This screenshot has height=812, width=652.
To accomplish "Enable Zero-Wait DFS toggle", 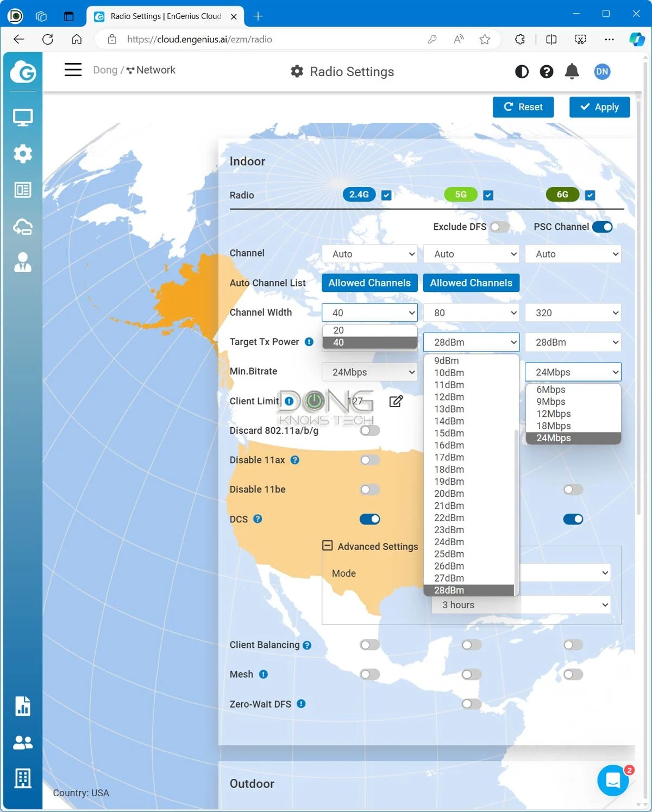I will point(472,704).
